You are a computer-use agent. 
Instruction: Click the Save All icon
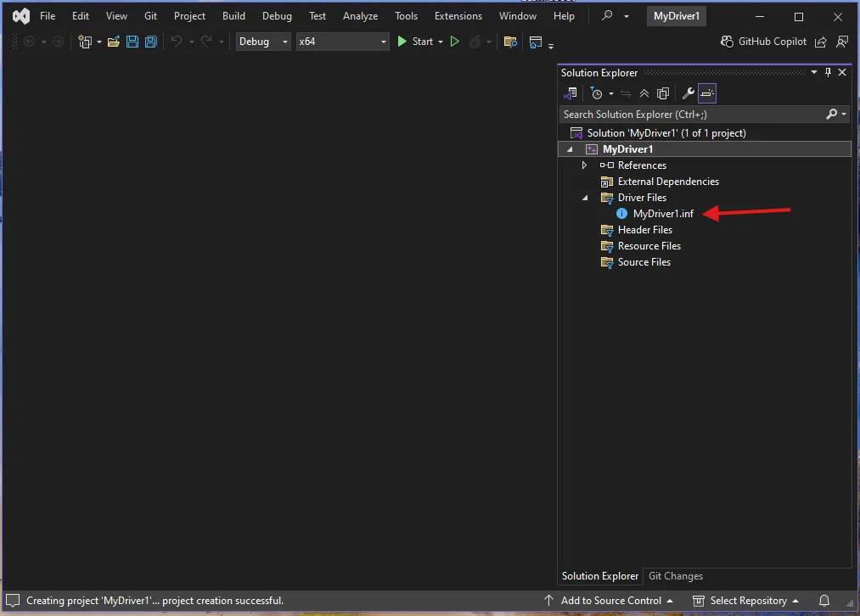[151, 42]
